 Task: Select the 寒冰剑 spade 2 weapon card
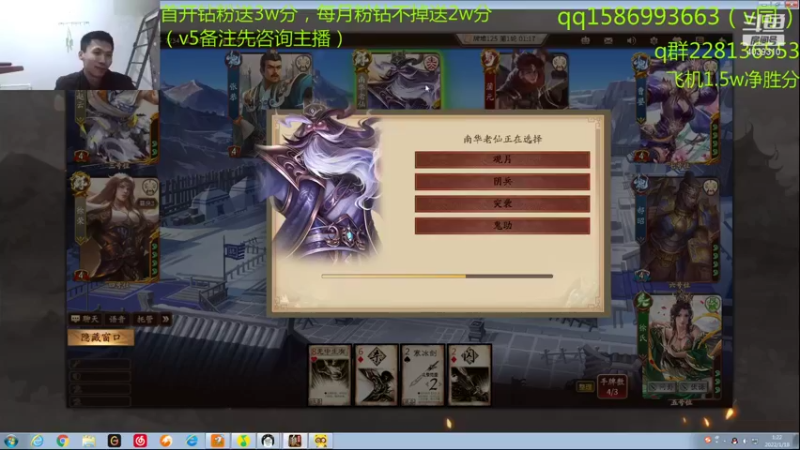click(x=422, y=375)
